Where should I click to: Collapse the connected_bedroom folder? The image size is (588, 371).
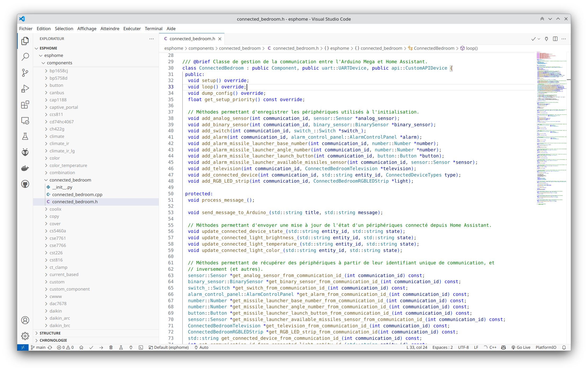[x=70, y=180]
